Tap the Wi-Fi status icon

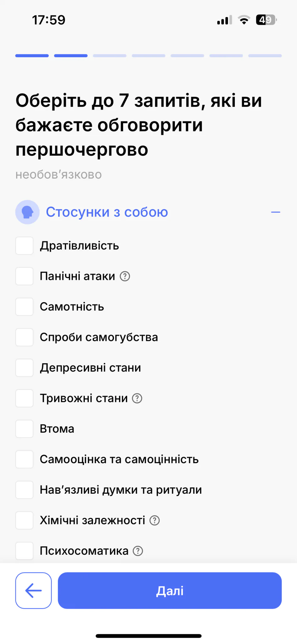pos(244,20)
